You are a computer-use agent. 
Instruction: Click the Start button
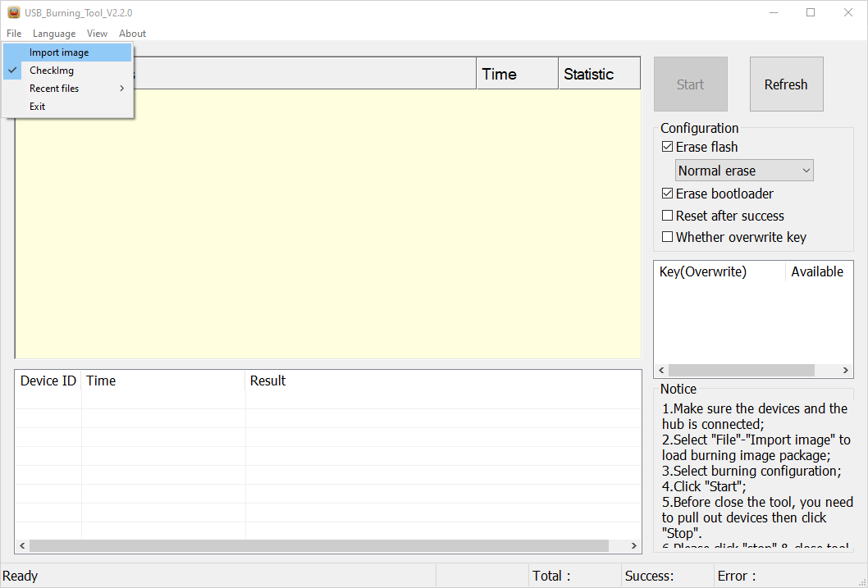(x=690, y=84)
